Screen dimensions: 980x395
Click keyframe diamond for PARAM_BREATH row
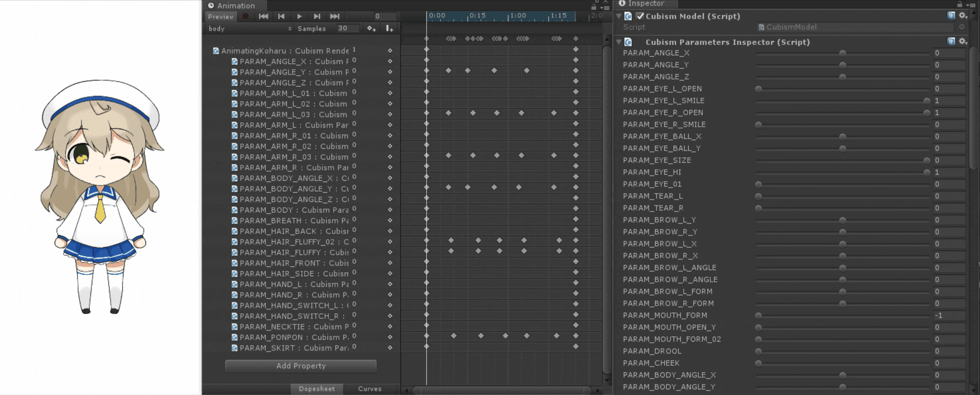390,220
